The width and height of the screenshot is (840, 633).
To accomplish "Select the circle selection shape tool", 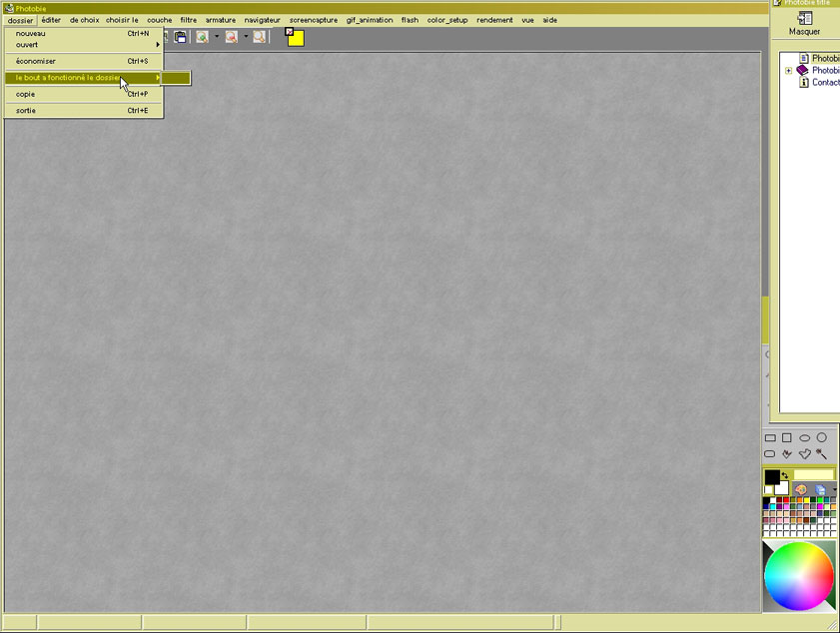I will pos(822,438).
